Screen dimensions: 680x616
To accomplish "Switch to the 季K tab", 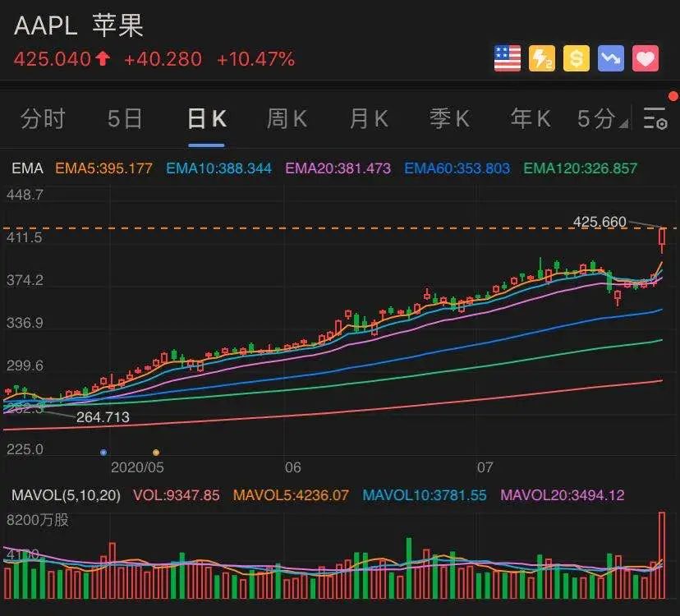I will click(x=450, y=118).
